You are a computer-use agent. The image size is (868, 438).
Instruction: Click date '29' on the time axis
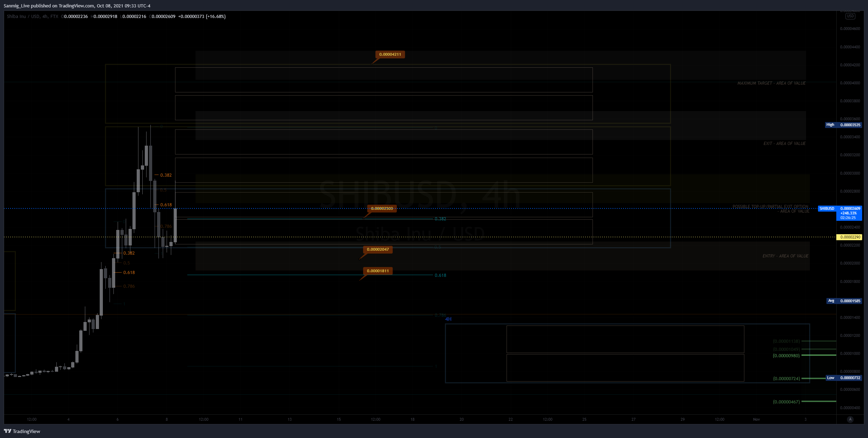click(683, 419)
